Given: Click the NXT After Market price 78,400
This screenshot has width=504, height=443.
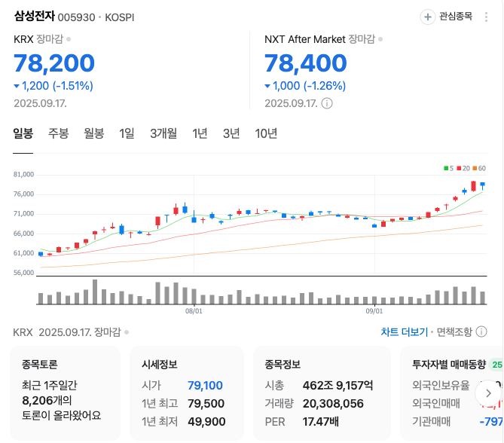Looking at the screenshot, I should 306,63.
